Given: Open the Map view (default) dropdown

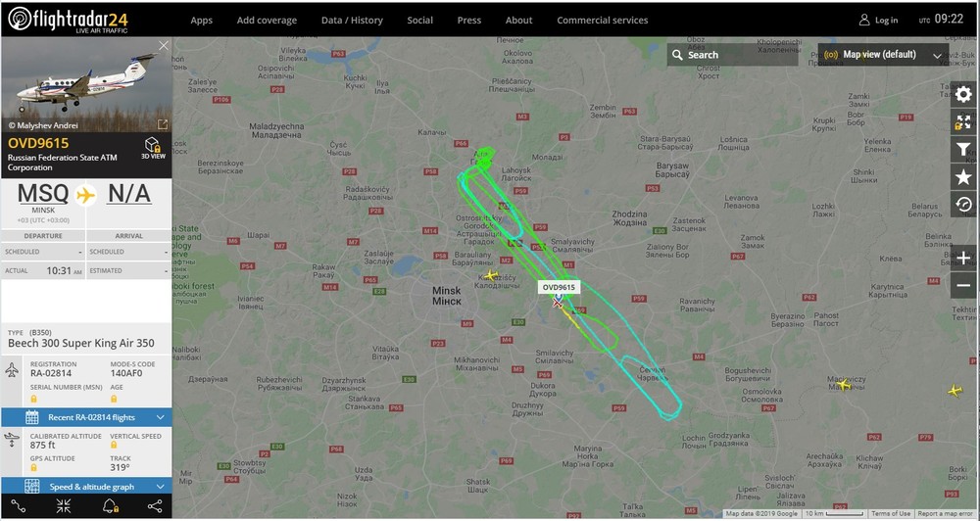Looking at the screenshot, I should coord(883,54).
